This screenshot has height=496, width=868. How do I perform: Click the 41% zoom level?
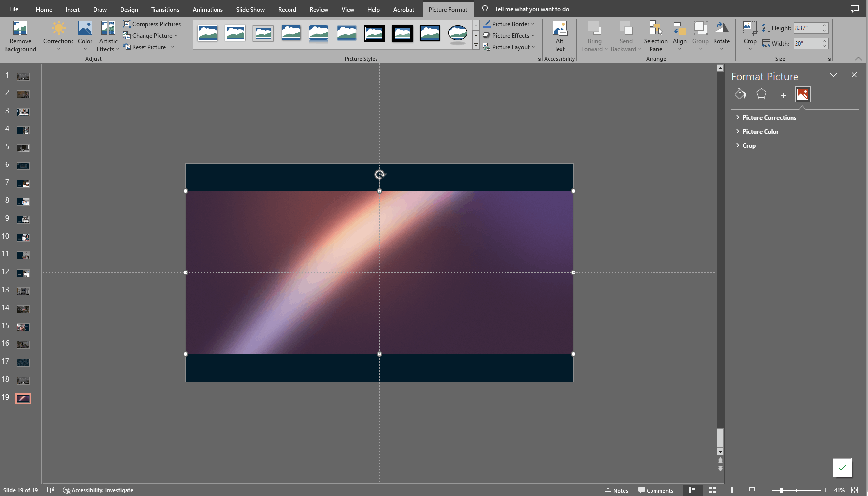point(839,490)
